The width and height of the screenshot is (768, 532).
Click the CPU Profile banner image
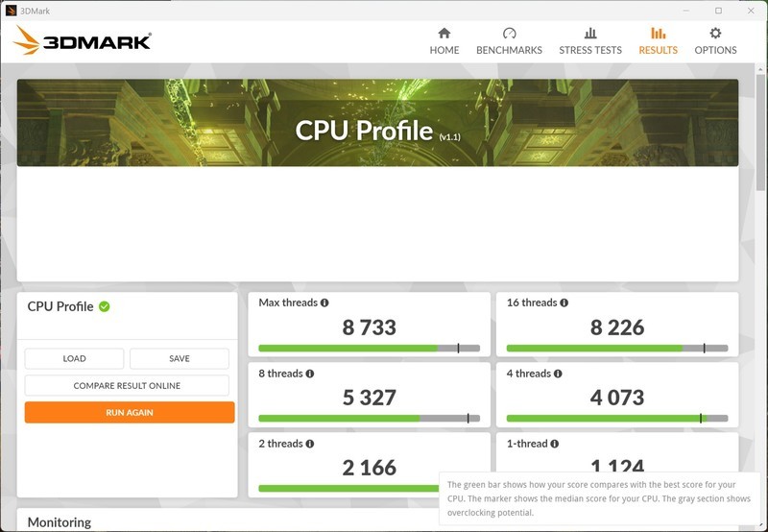point(377,123)
